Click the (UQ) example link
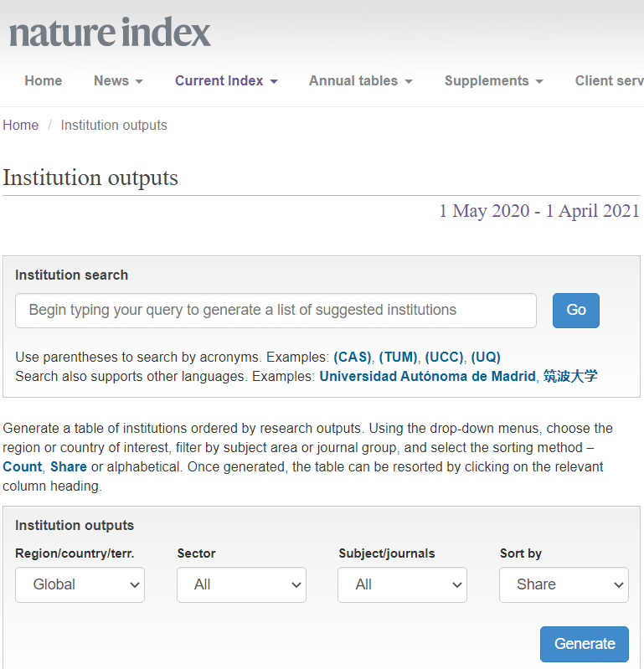644x669 pixels. [486, 357]
